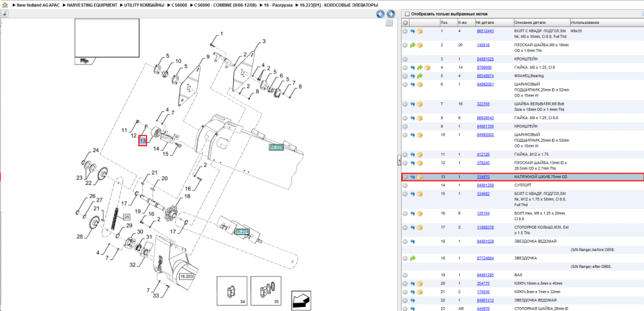Open CS6090 - COMBINE breadcrumb
644x311 pixels.
coord(225,5)
